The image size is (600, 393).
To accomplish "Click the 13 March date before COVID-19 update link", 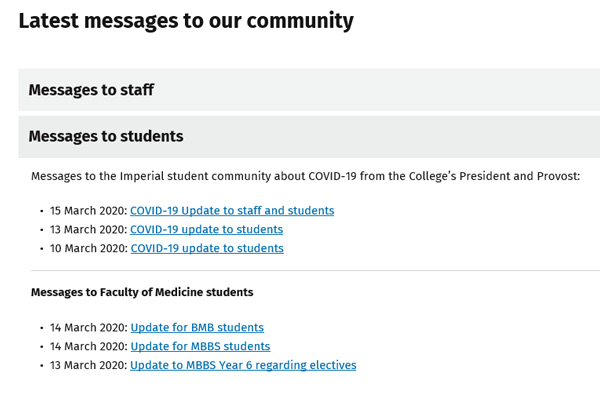I will [x=88, y=229].
